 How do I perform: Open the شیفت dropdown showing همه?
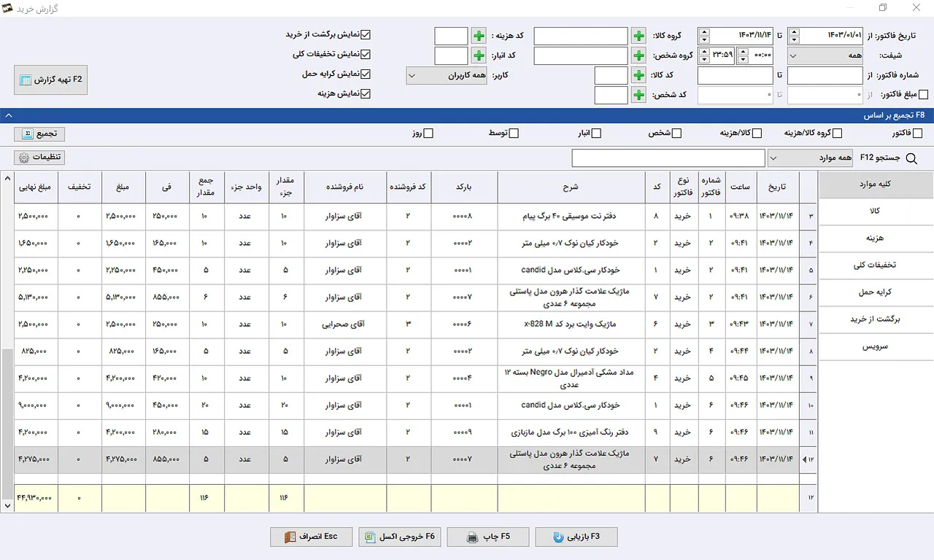click(x=825, y=55)
